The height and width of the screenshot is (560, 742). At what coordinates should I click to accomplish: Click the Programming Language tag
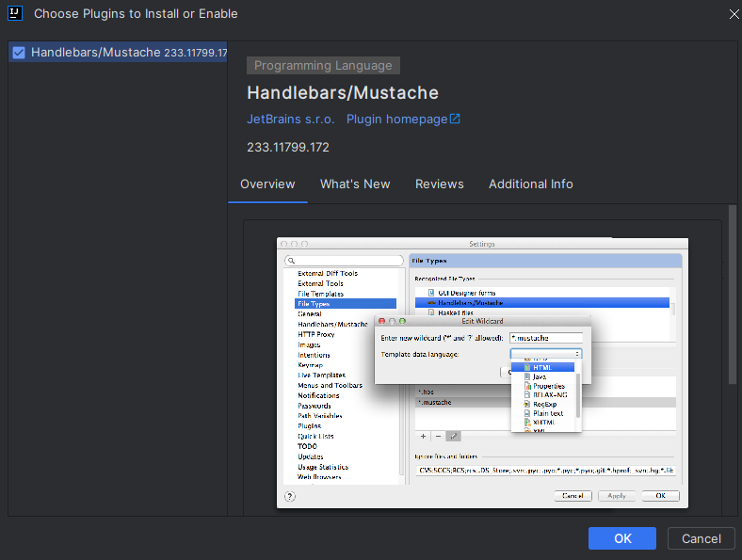[323, 65]
